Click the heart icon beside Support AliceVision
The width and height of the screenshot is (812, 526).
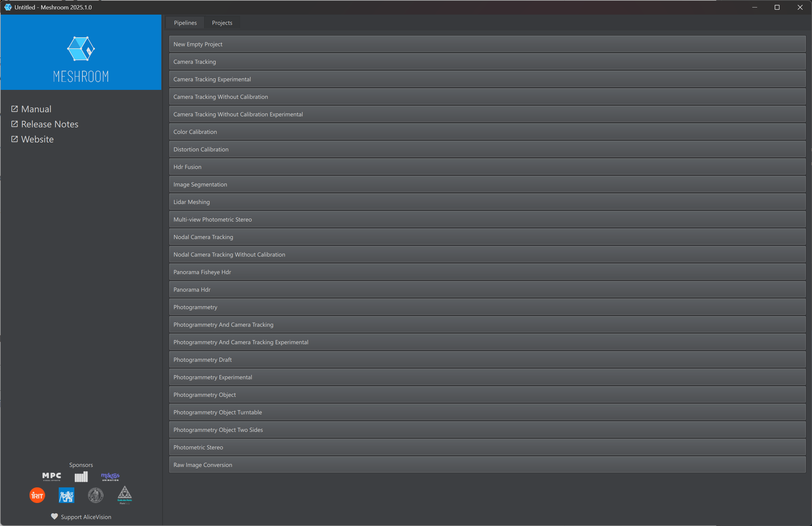[x=54, y=516]
